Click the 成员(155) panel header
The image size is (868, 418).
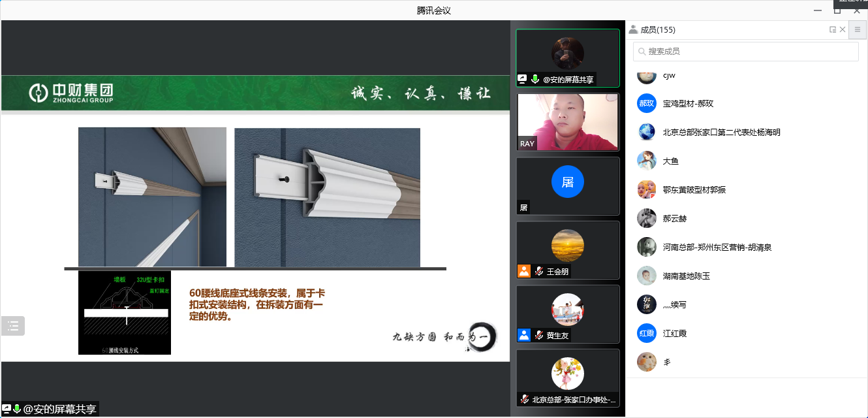[x=657, y=30]
